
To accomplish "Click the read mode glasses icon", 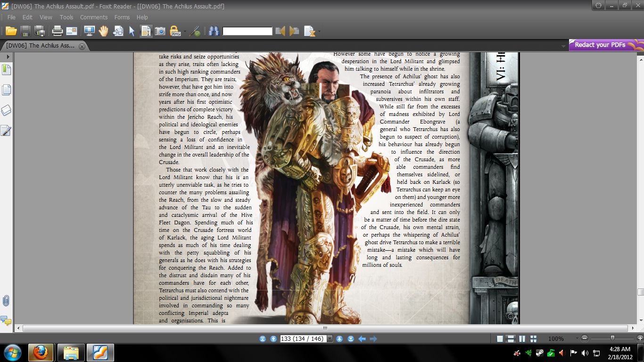I will pos(118,31).
